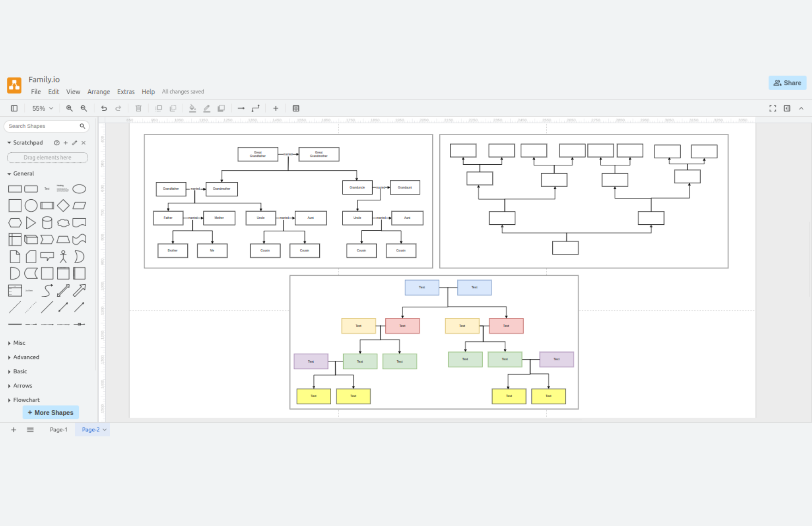
Task: Toggle the shadow icon
Action: (221, 108)
